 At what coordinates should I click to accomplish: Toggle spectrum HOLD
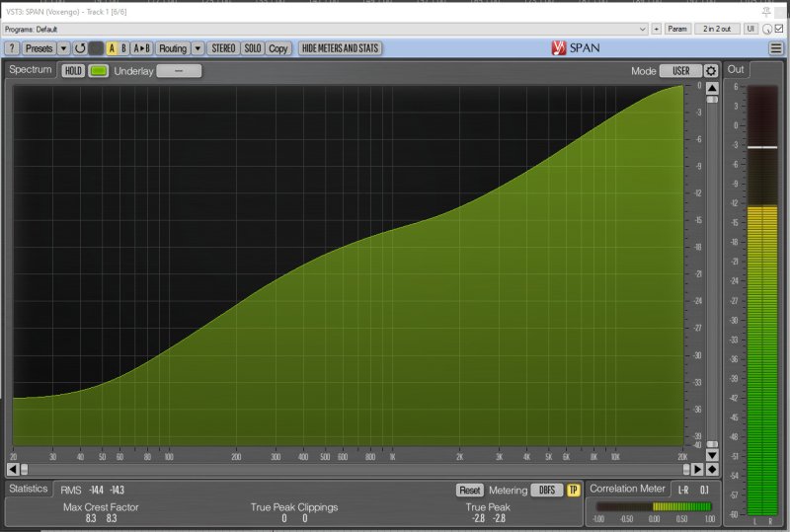pyautogui.click(x=73, y=71)
